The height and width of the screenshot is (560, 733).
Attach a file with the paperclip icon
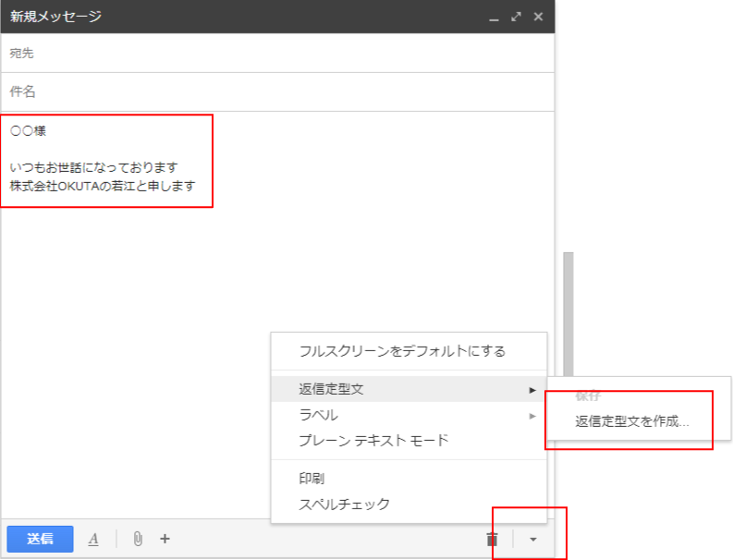click(138, 539)
